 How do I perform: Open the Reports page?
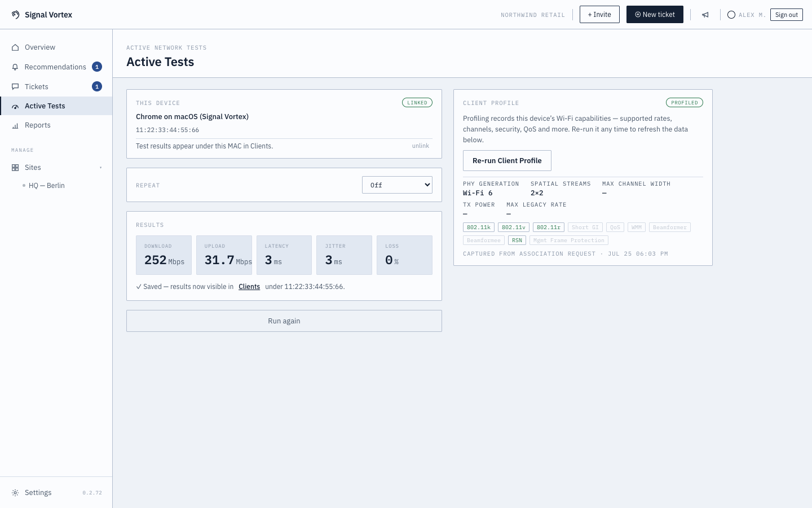(56, 125)
